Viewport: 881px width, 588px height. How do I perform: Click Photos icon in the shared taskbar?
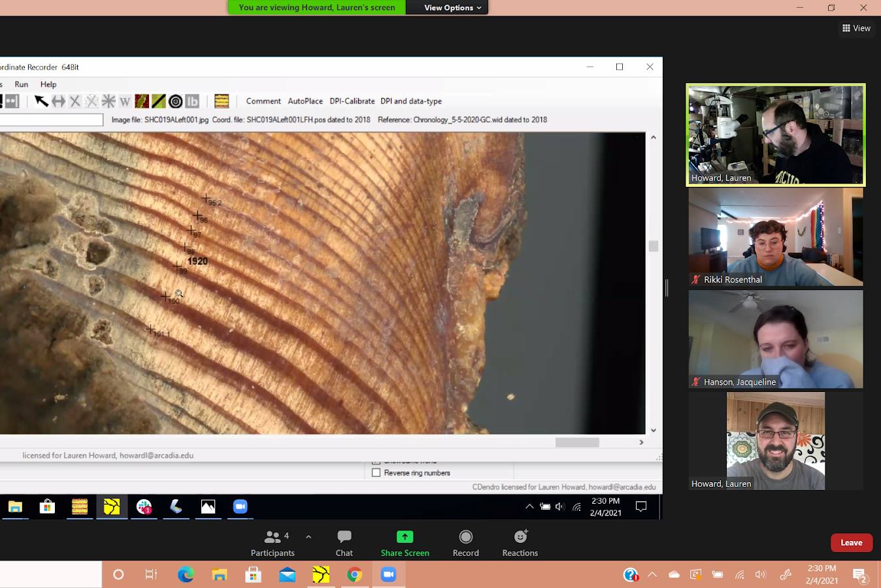208,506
